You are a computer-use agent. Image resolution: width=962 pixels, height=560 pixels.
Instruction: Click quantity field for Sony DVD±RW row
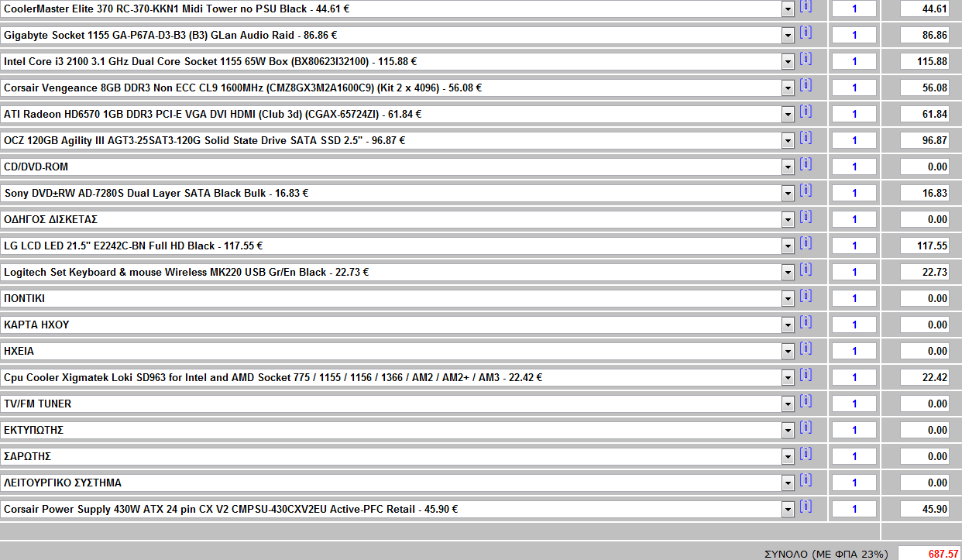(x=854, y=194)
